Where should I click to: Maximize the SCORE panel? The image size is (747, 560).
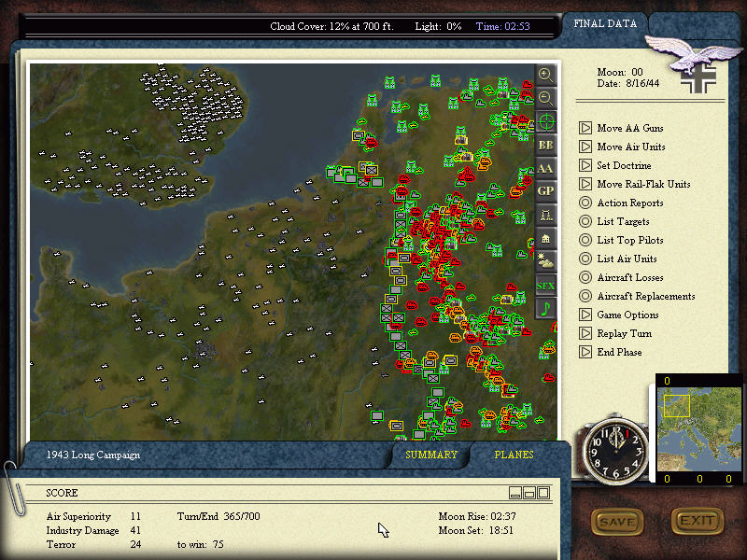[543, 493]
